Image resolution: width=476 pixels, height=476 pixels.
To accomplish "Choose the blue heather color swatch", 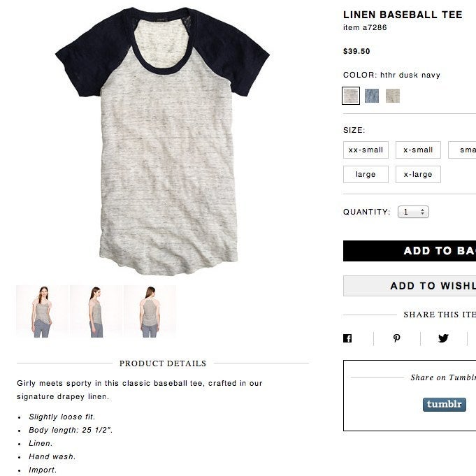I will coord(372,96).
